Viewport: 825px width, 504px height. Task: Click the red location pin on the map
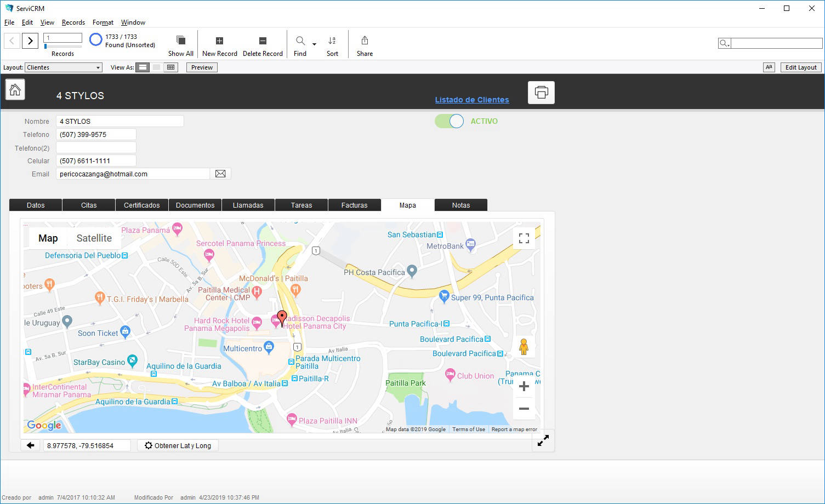[x=282, y=318]
